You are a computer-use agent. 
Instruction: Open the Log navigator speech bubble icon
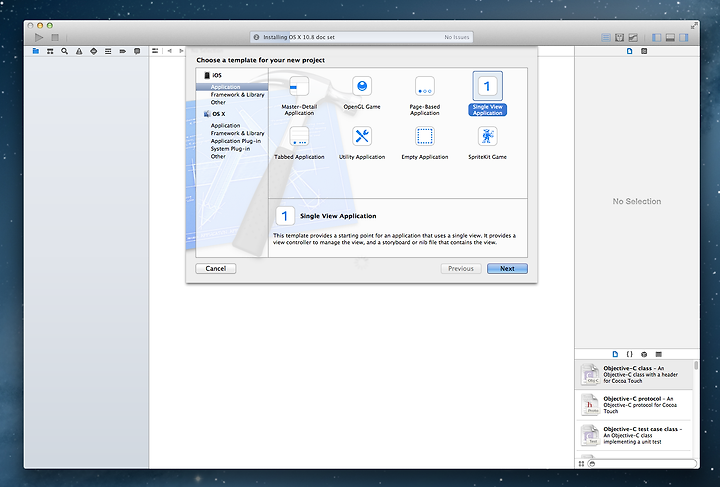[x=137, y=51]
